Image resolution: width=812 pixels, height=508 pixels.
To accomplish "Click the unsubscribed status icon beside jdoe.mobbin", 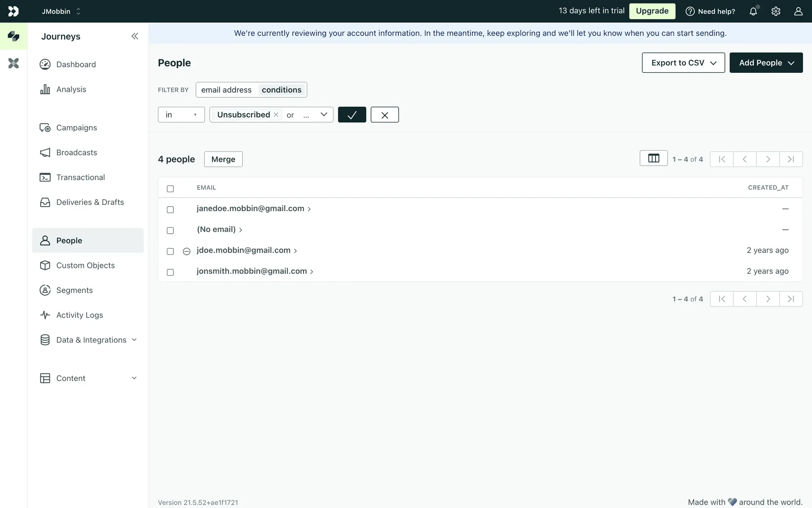I will coord(187,251).
